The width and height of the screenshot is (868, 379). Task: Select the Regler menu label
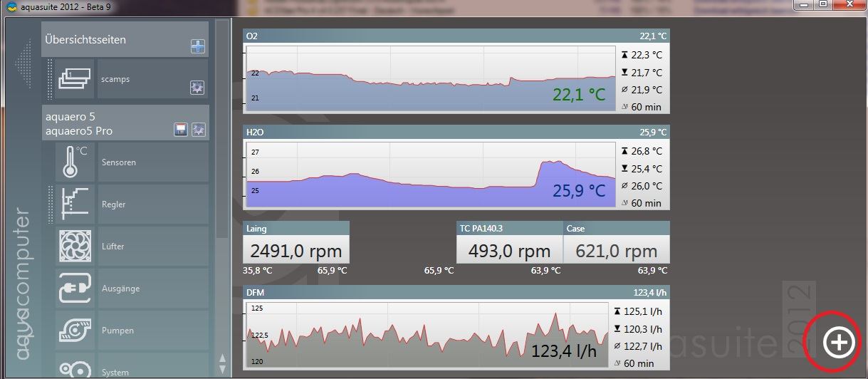point(113,204)
